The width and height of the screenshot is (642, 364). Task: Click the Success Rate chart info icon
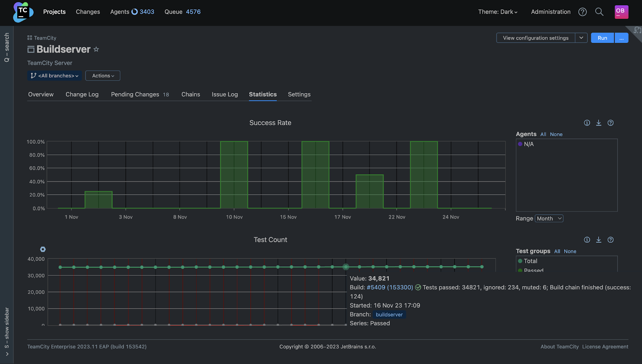click(x=587, y=123)
